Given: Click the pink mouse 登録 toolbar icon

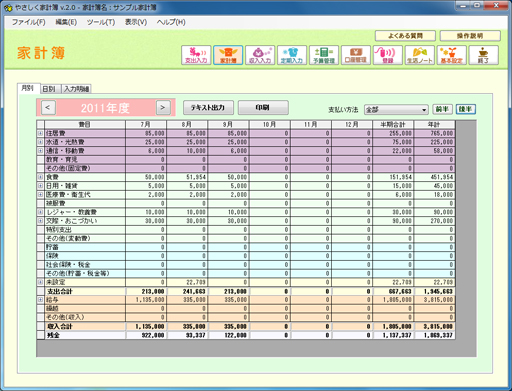Looking at the screenshot, I should click(x=388, y=55).
